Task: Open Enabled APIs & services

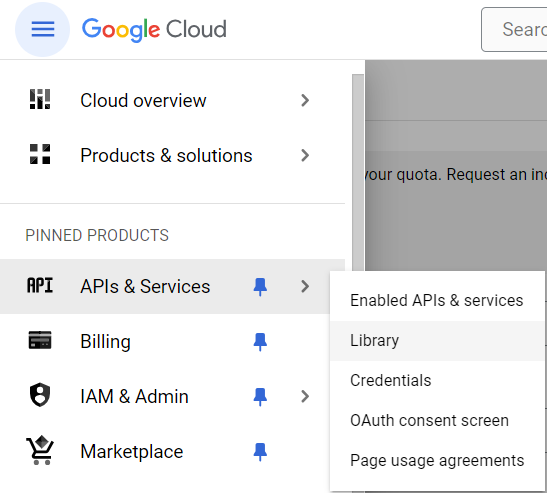Action: (437, 300)
